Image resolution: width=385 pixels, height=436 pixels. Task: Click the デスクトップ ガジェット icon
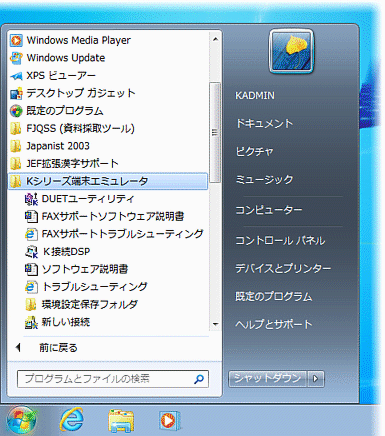[16, 93]
